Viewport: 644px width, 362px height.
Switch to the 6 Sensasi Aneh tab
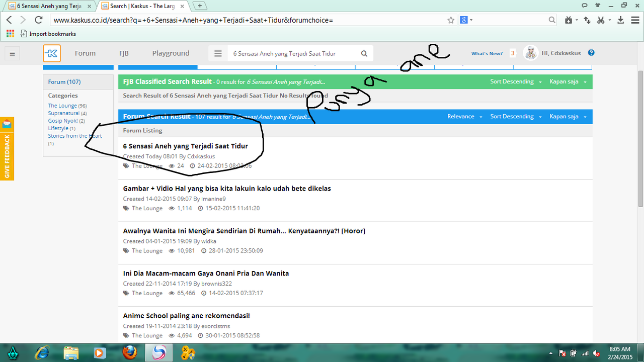coord(49,6)
